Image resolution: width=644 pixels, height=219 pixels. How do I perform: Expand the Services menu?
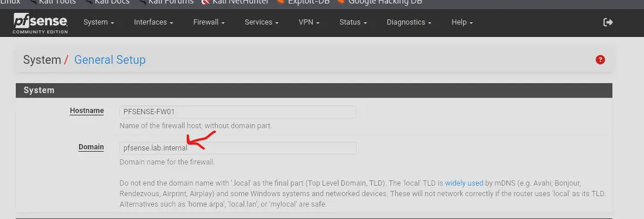[x=262, y=22]
